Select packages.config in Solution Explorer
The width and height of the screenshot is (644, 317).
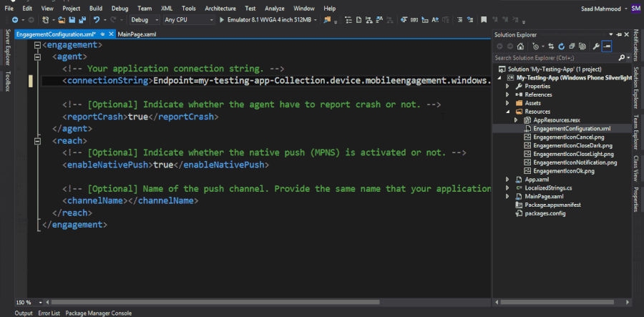click(x=545, y=213)
